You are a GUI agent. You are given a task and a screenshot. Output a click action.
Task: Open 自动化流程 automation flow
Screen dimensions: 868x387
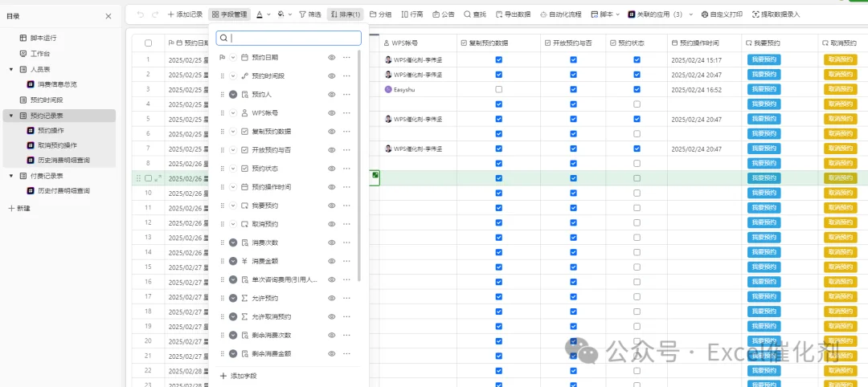tap(561, 14)
